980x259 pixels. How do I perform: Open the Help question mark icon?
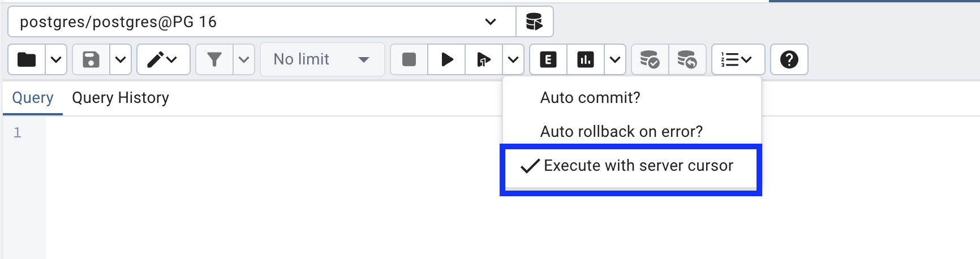pyautogui.click(x=789, y=59)
